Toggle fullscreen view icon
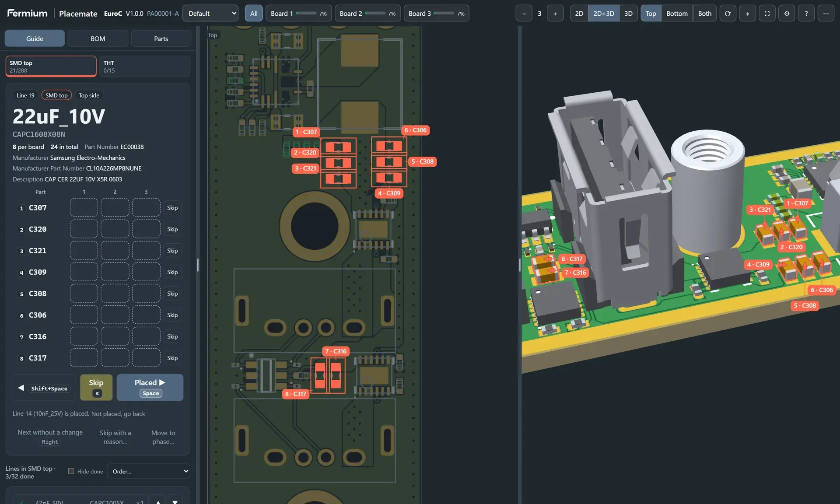This screenshot has height=504, width=840. pos(767,14)
